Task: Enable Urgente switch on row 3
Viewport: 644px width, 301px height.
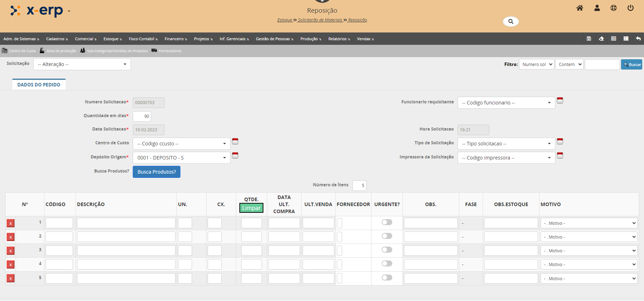Action: click(387, 250)
